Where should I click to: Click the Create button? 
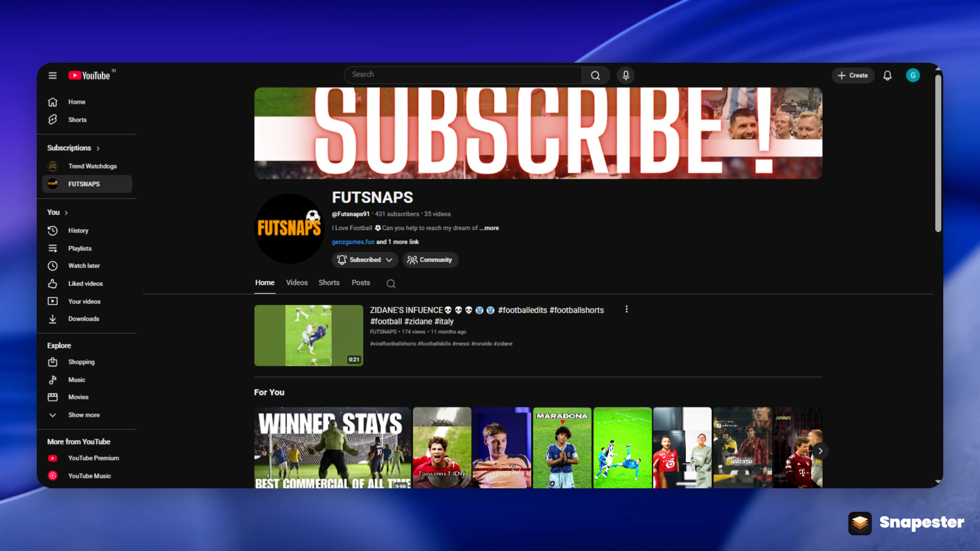coord(853,75)
